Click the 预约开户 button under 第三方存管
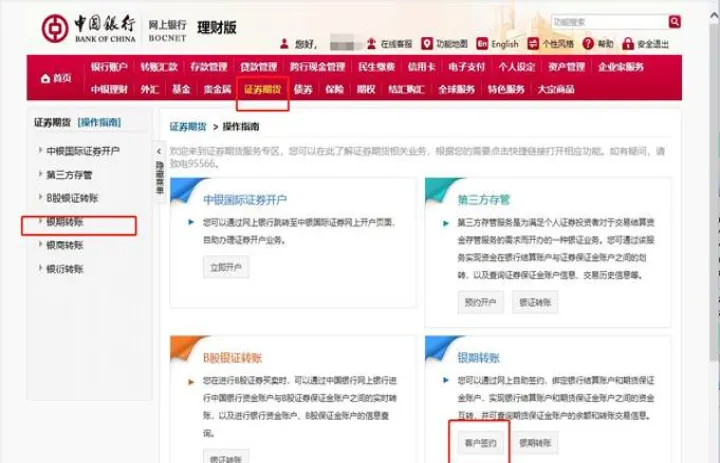The width and height of the screenshot is (720, 463). 480,302
